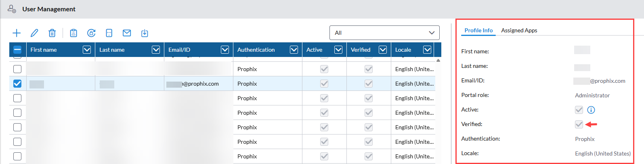
Task: Click the info icon beside Active
Action: coord(591,110)
